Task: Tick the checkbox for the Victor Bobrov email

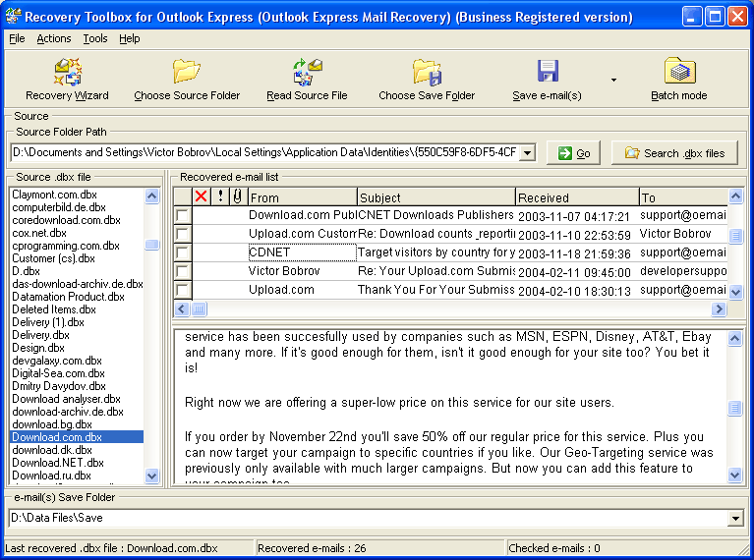Action: 183,271
